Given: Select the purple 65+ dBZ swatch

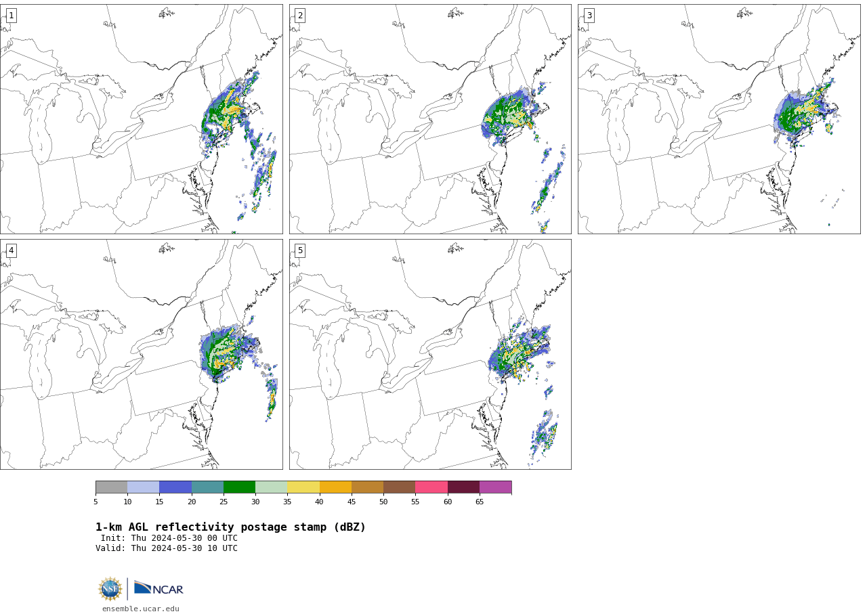Looking at the screenshot, I should click(x=496, y=487).
